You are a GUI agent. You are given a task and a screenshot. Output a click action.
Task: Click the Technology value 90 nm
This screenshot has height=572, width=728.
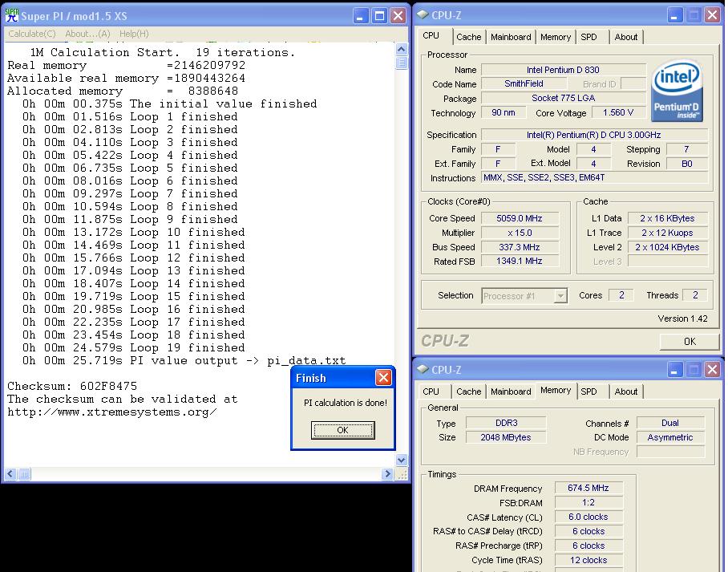pos(504,112)
